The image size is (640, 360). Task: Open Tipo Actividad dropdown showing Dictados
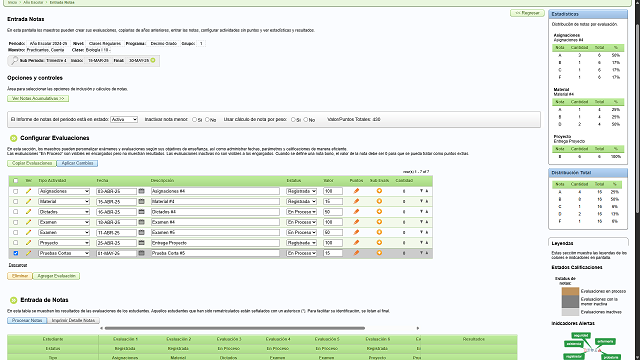64,212
